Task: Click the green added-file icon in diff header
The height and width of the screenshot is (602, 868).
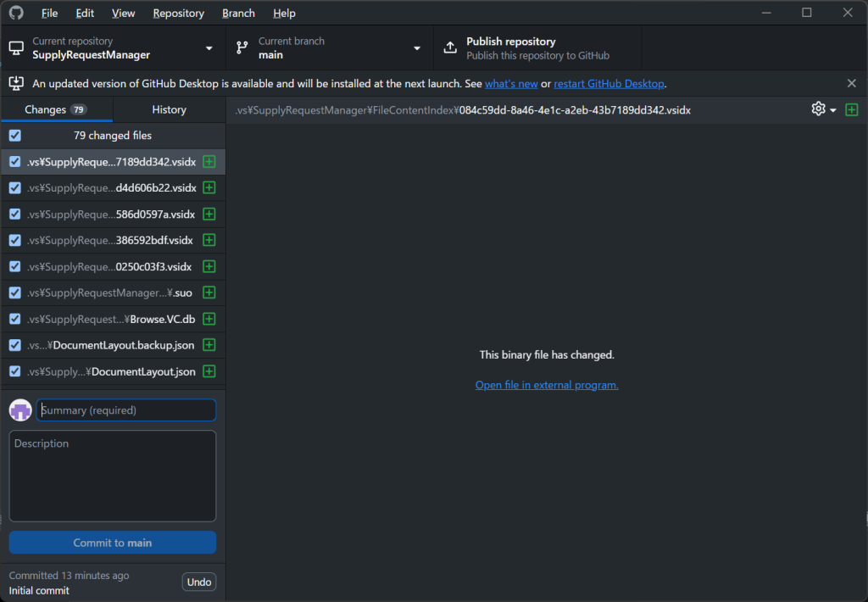Action: pyautogui.click(x=851, y=109)
